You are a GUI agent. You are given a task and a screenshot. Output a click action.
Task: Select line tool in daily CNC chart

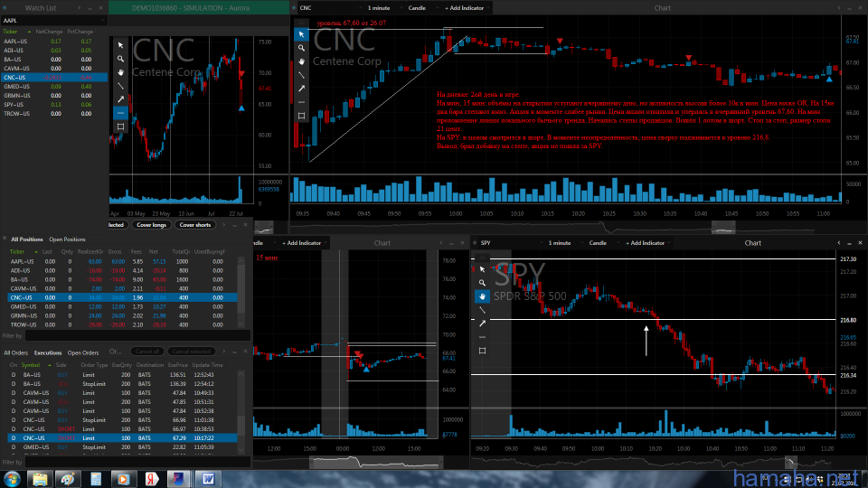tap(120, 86)
